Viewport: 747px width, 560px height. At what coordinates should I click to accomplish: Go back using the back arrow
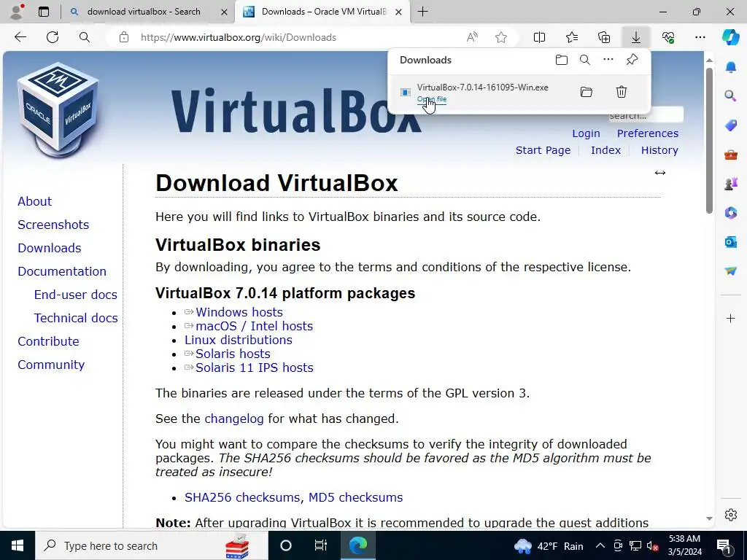20,37
